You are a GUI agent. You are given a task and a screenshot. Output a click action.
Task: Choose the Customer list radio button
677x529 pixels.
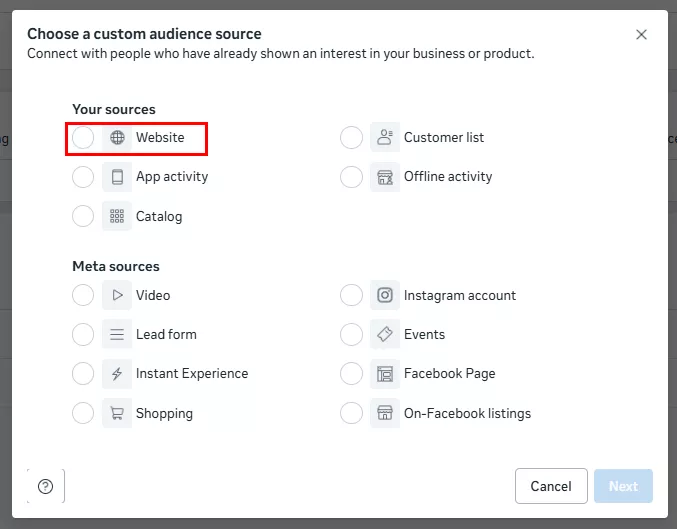[351, 138]
